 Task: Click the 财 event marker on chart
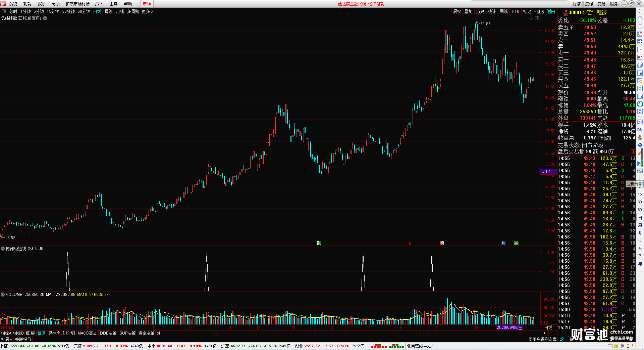(503, 243)
